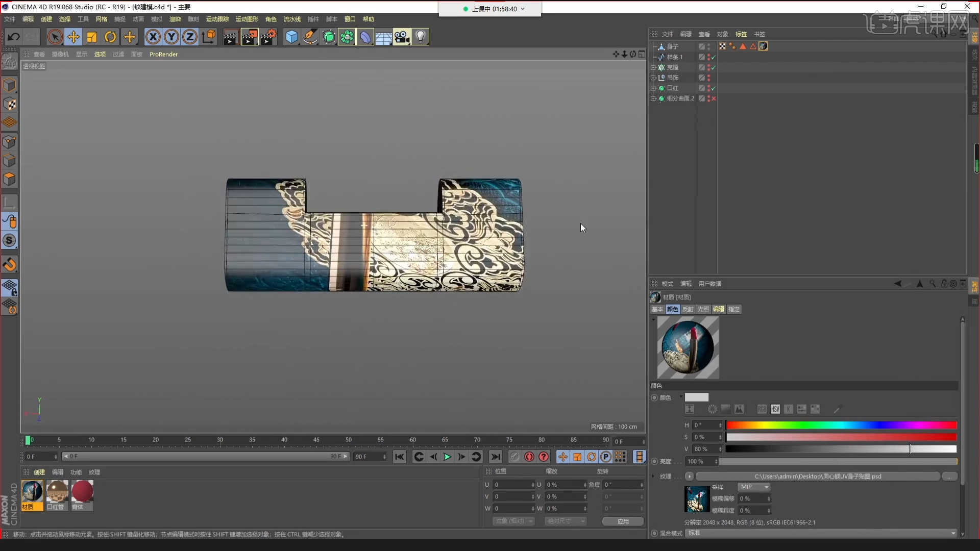Toggle the X axis lock
This screenshot has height=551, width=980.
(153, 37)
